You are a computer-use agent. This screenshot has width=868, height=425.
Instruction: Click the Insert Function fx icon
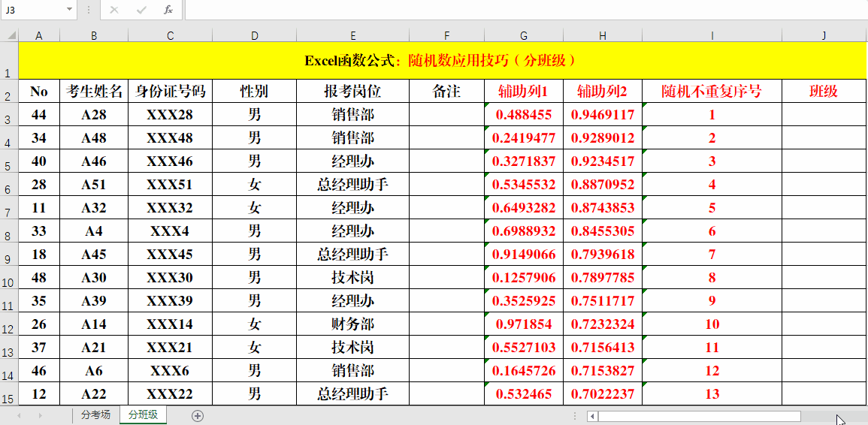168,10
